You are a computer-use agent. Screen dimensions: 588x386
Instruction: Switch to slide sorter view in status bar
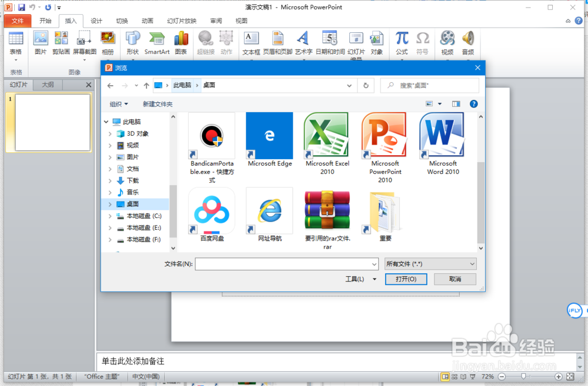coord(454,377)
